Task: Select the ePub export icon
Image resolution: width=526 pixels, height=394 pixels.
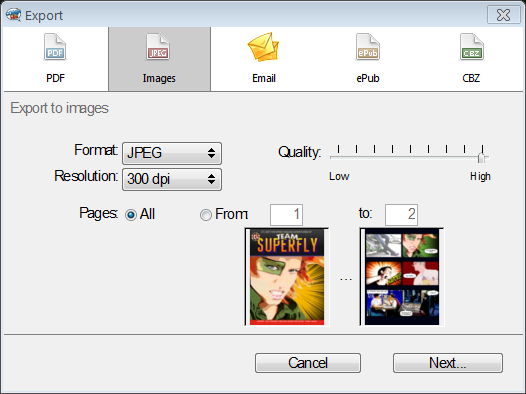Action: [368, 47]
